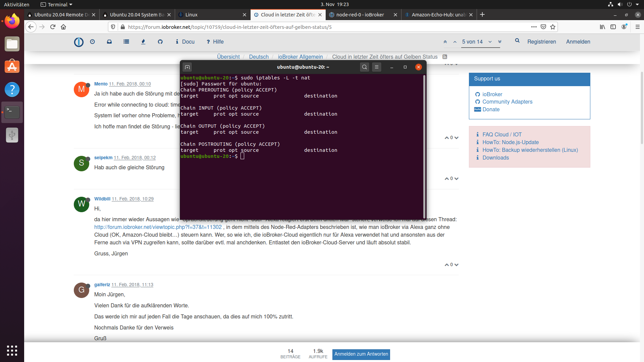The image size is (644, 362).
Task: Click the forum search magnifier icon
Action: point(517,41)
